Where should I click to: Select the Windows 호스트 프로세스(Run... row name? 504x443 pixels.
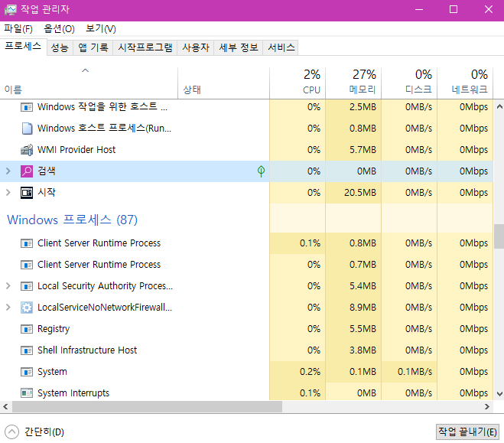(x=105, y=129)
